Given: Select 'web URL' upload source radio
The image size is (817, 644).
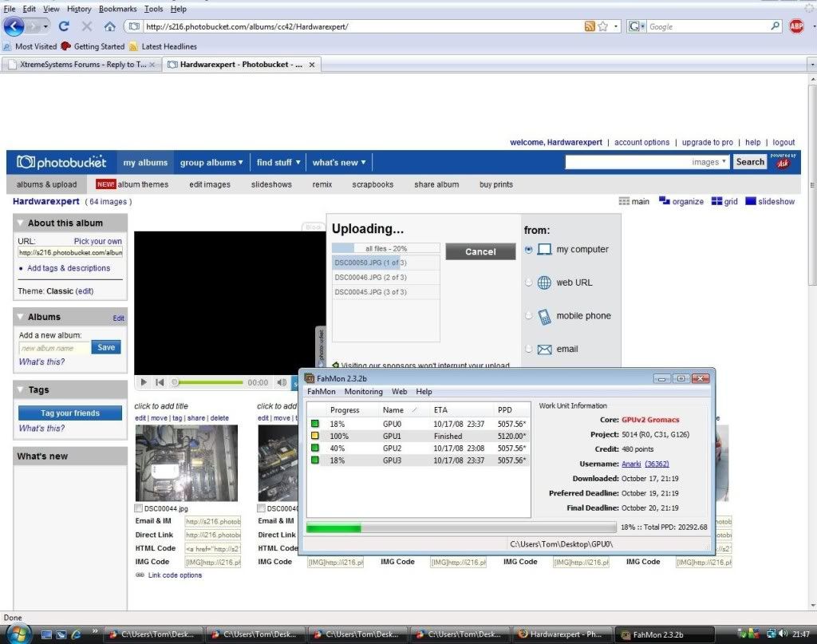Looking at the screenshot, I should click(528, 282).
